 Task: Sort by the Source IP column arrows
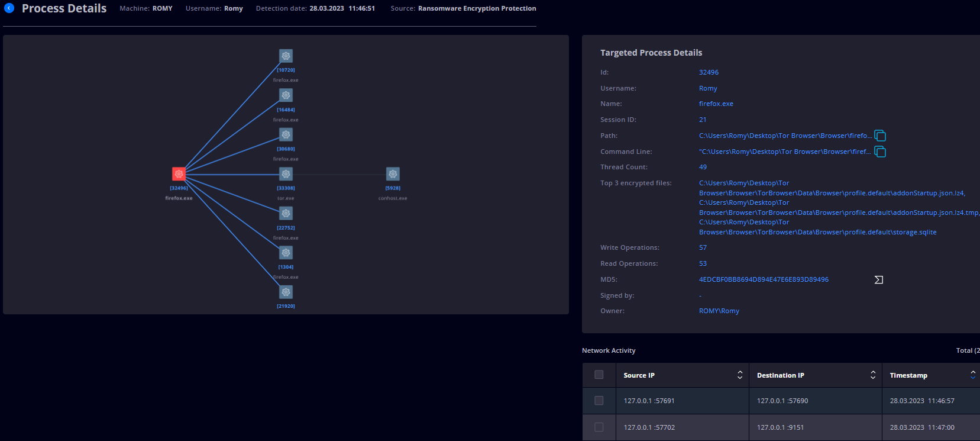point(740,375)
